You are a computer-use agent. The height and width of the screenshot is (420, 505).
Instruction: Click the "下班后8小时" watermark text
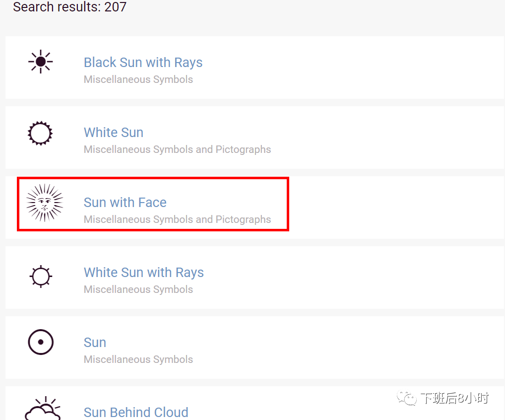[x=455, y=398]
